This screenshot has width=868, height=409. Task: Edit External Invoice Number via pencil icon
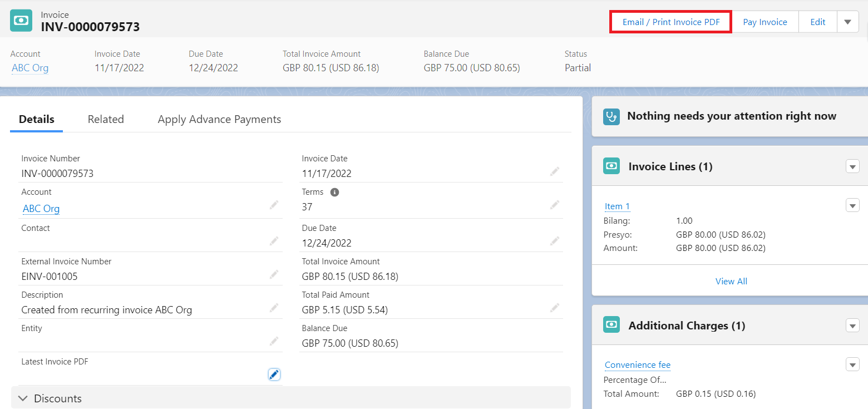point(274,274)
